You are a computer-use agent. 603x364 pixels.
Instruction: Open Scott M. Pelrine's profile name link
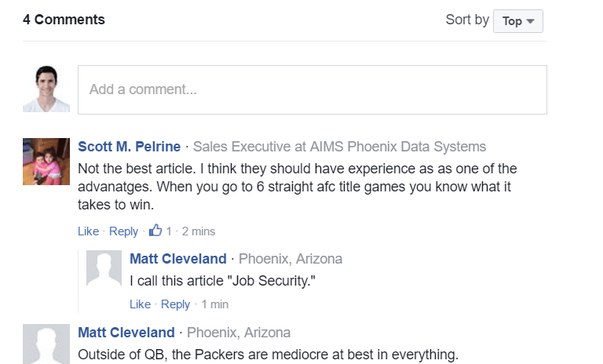pyautogui.click(x=129, y=147)
